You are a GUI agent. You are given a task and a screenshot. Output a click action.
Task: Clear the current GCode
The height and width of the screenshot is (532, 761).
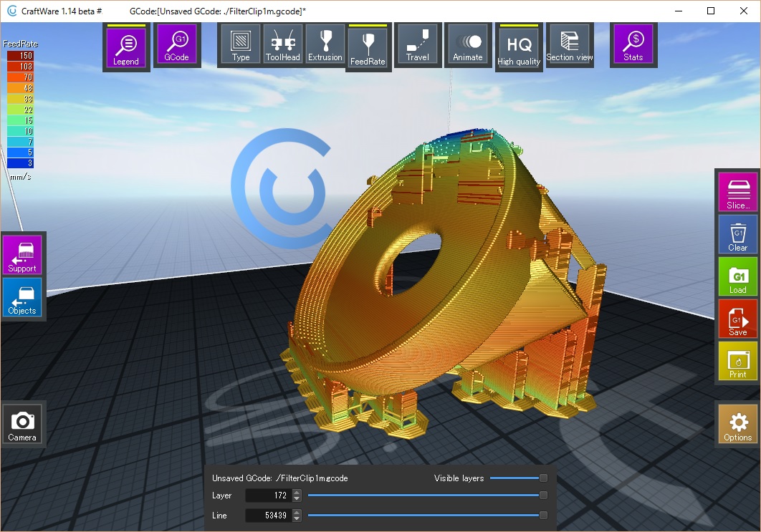point(737,234)
